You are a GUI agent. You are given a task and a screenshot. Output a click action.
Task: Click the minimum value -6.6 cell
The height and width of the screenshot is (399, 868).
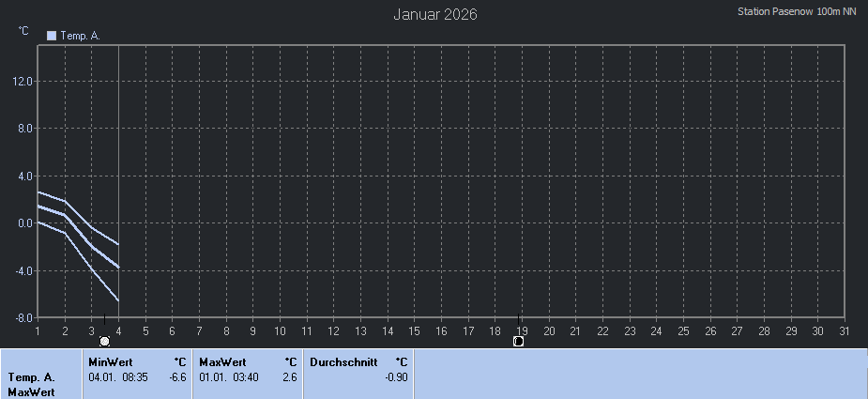(x=176, y=376)
